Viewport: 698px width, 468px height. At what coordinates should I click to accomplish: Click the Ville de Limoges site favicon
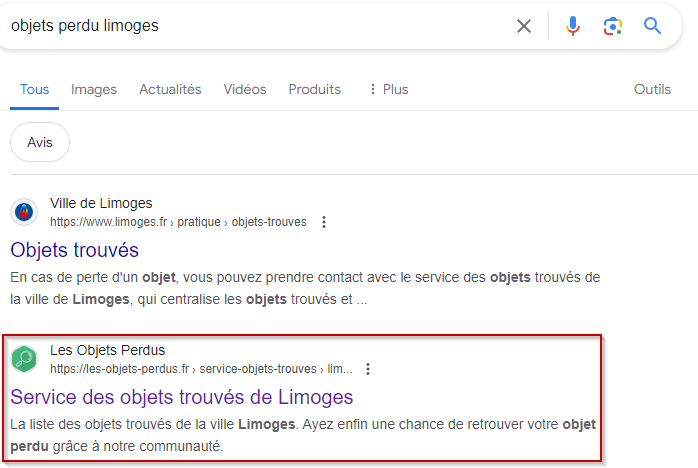pyautogui.click(x=24, y=212)
